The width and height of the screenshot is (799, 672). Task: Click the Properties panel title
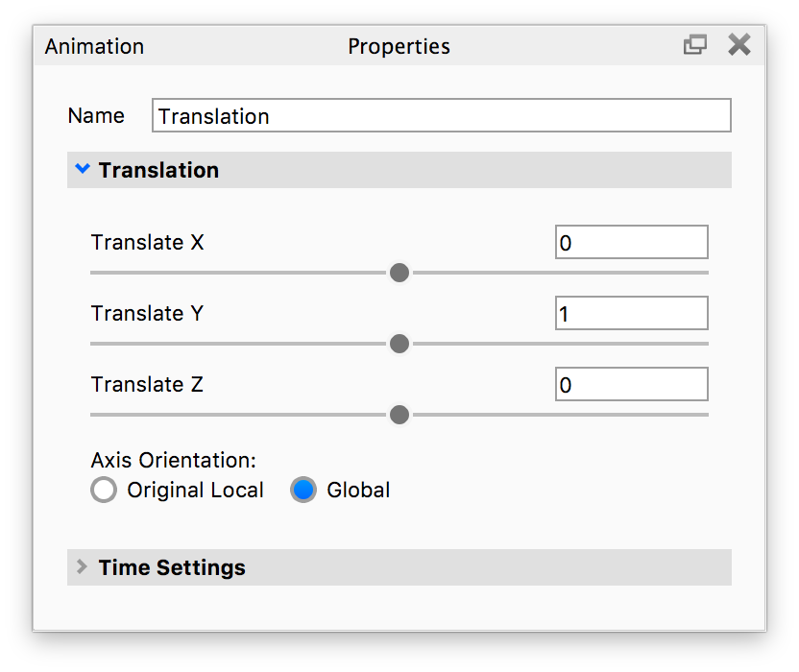(x=399, y=46)
